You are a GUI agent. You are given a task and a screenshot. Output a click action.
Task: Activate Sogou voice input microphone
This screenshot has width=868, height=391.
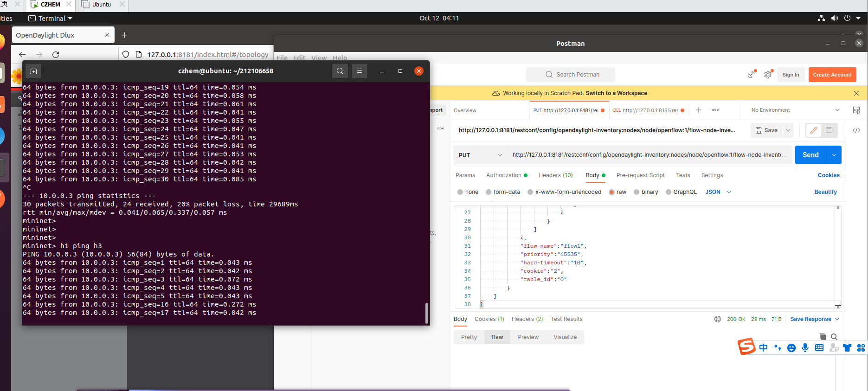(x=805, y=348)
